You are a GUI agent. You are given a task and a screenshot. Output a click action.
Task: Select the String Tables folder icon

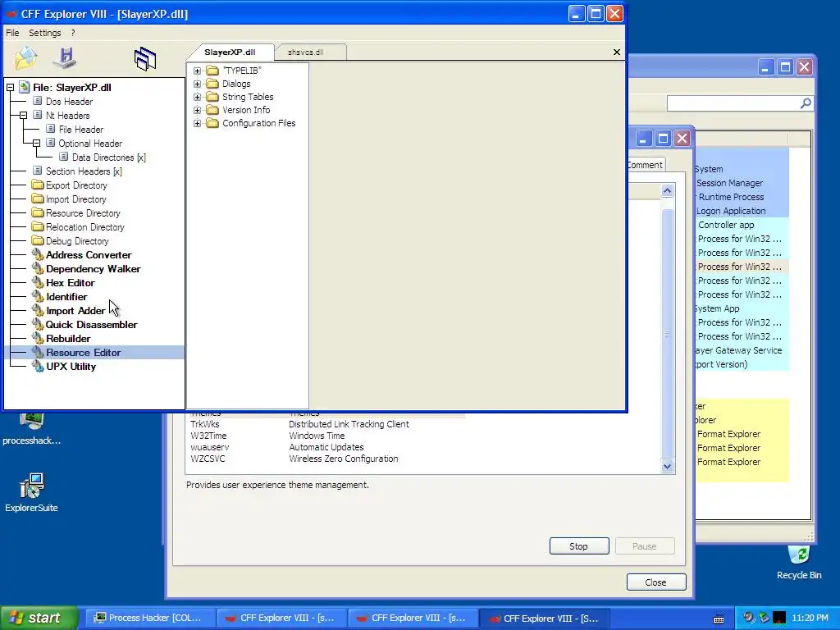pyautogui.click(x=212, y=97)
